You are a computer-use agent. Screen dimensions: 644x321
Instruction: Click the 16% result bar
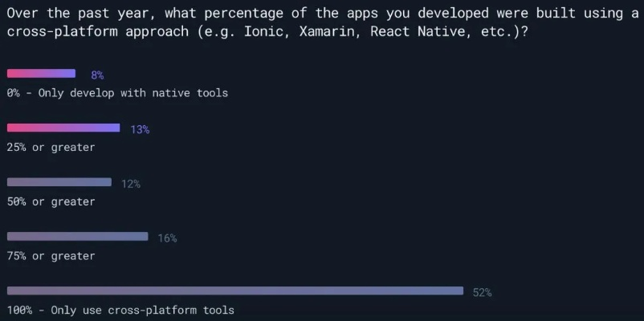77,237
